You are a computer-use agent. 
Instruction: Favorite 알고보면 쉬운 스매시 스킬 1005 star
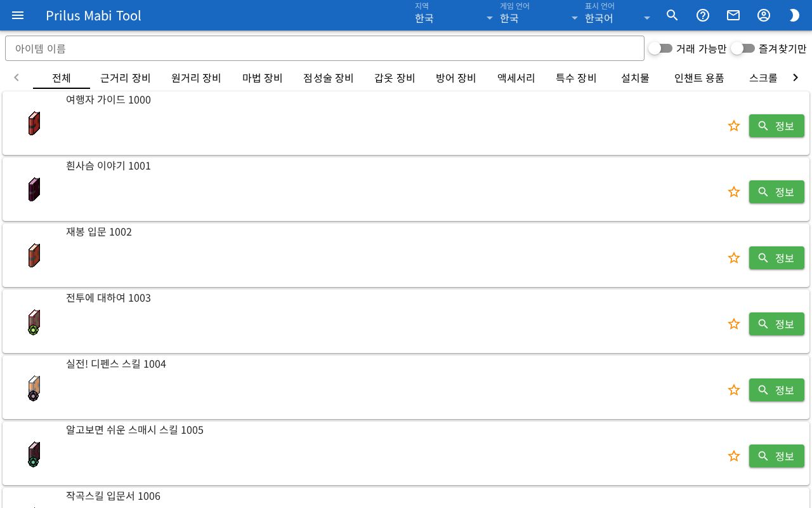pyautogui.click(x=734, y=456)
